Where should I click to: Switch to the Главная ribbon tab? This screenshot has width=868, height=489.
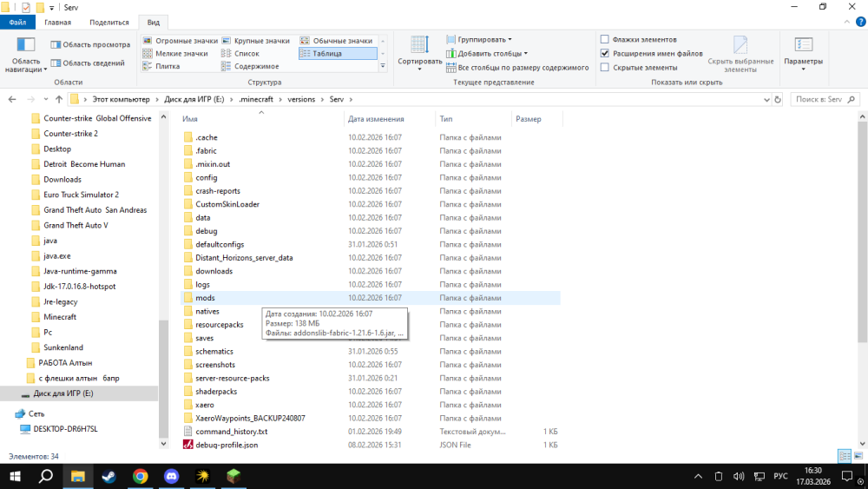(x=57, y=23)
